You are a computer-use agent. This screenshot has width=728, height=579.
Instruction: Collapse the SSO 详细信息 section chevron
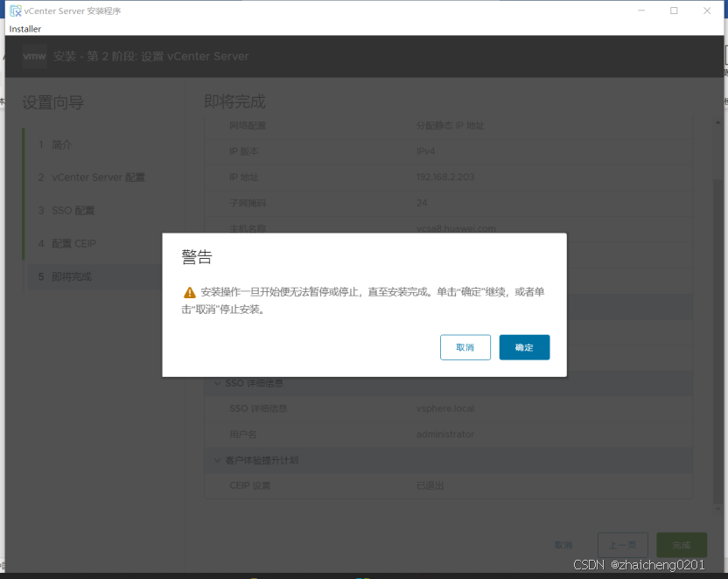(x=217, y=383)
